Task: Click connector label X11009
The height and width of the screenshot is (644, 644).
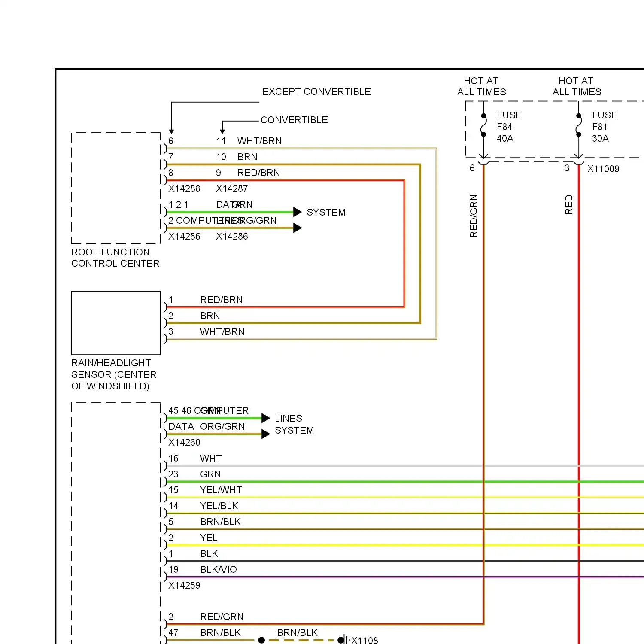Action: point(603,169)
